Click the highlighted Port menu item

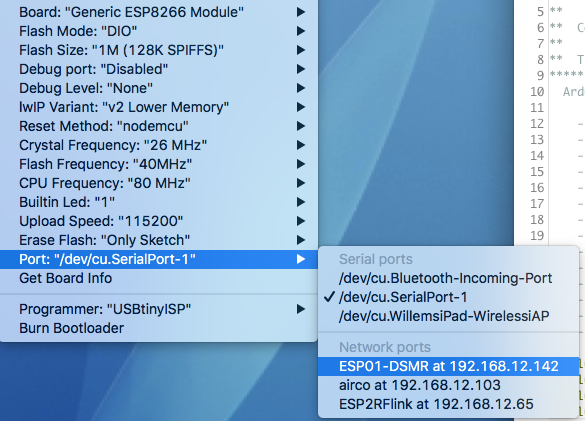(159, 259)
